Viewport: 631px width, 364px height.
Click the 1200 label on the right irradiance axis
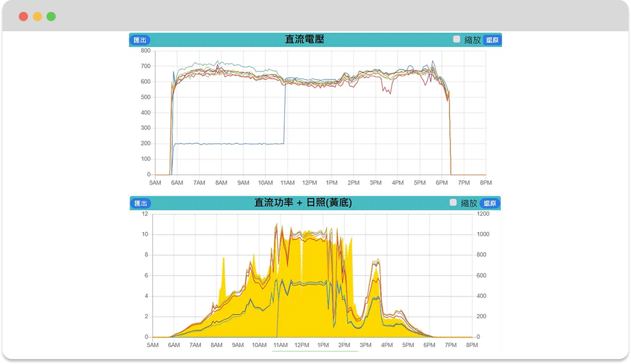point(483,214)
